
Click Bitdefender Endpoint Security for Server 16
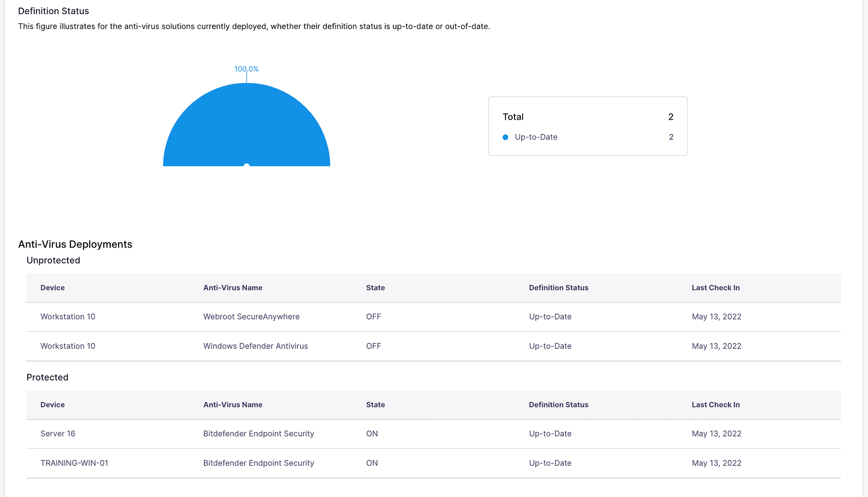tap(258, 434)
